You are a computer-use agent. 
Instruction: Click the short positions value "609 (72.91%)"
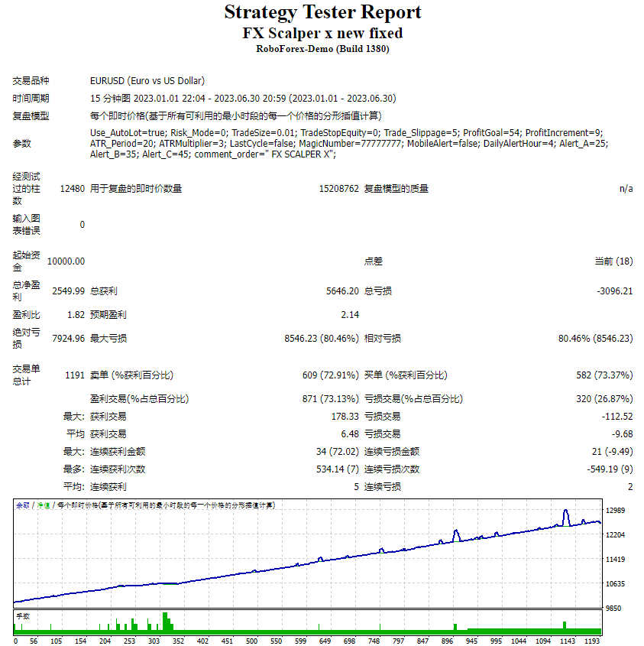331,375
